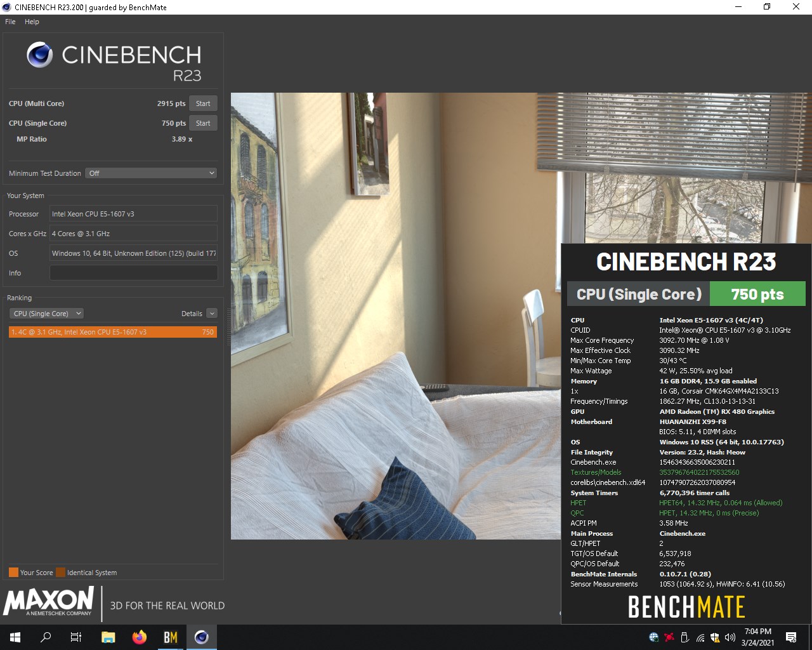Minimize the Cinebench window
The width and height of the screenshot is (812, 650).
click(738, 7)
